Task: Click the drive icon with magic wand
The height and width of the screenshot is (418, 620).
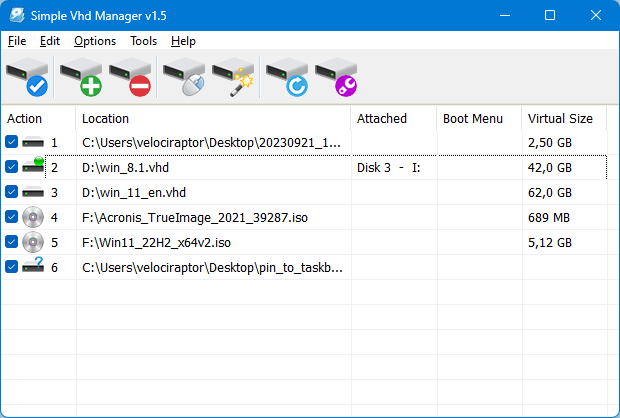Action: 234,78
